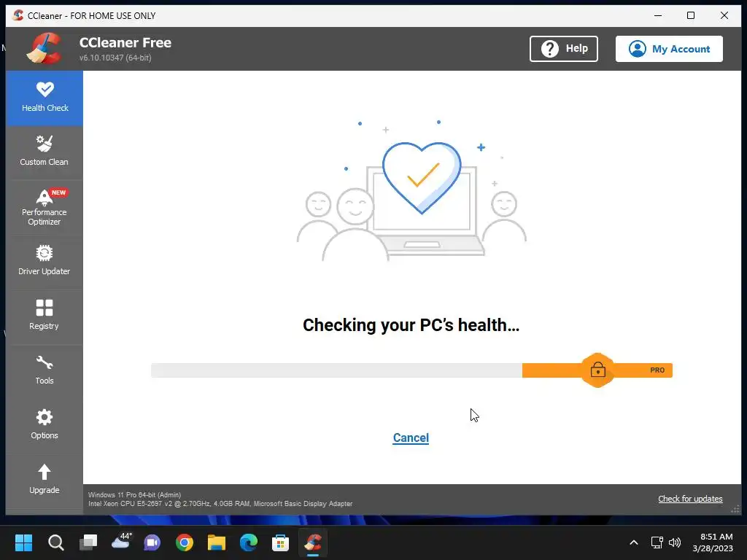Open Task View in taskbar
The height and width of the screenshot is (560, 747).
(x=88, y=542)
